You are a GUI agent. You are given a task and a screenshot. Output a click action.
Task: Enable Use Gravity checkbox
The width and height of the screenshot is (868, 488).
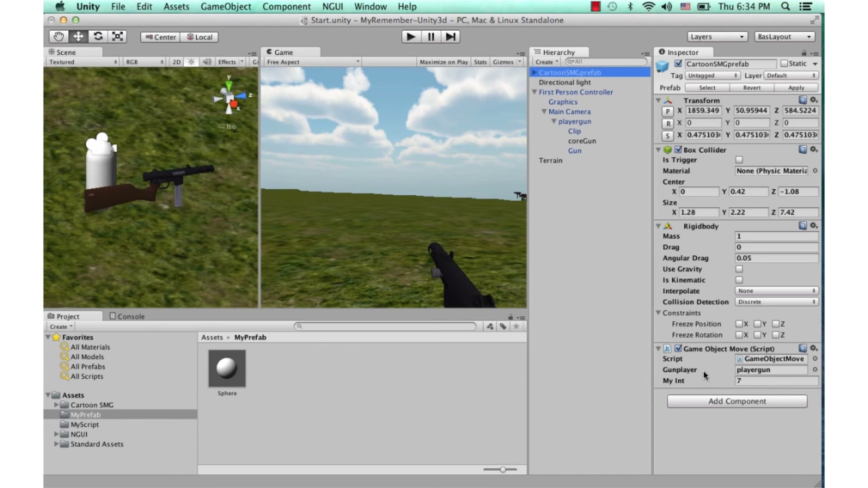click(739, 269)
